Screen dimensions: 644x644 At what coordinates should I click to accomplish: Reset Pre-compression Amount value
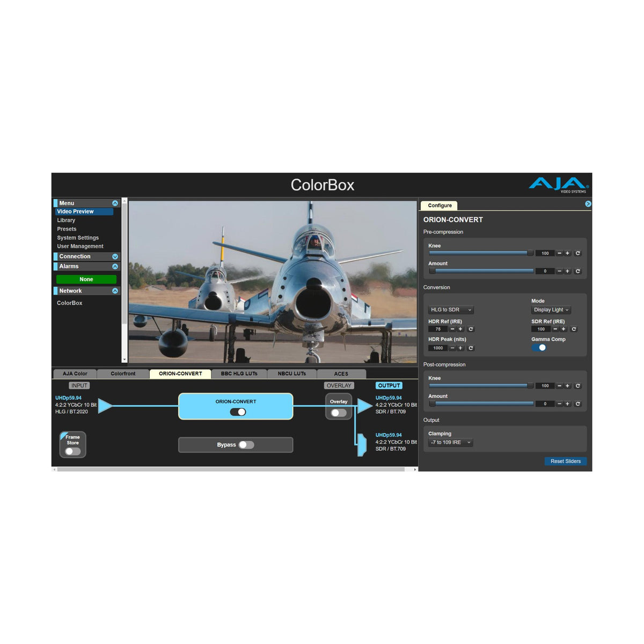(x=578, y=272)
